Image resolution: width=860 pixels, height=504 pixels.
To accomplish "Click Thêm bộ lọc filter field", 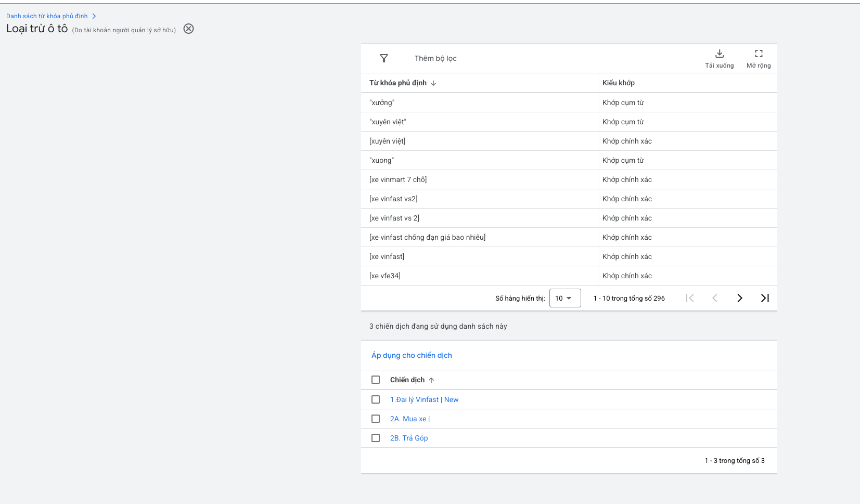I will pyautogui.click(x=435, y=58).
